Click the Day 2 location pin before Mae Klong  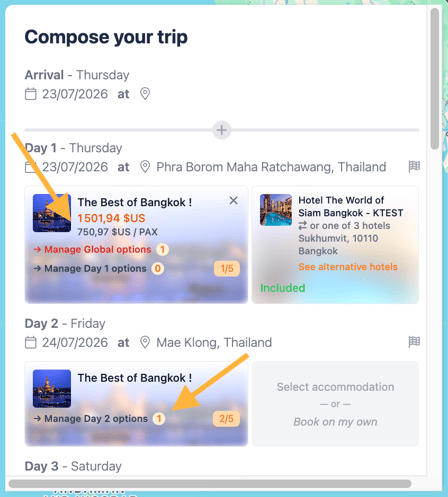[x=145, y=342]
